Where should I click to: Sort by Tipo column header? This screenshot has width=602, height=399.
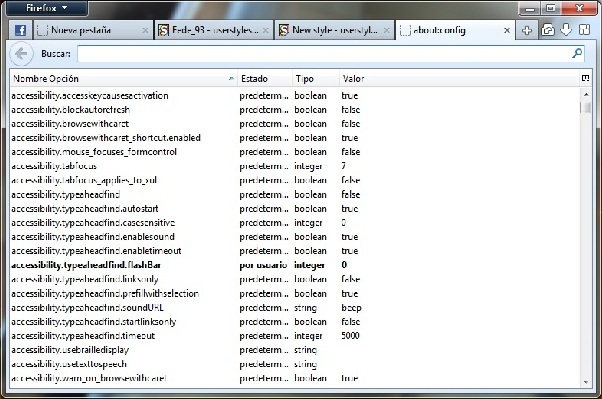(316, 78)
